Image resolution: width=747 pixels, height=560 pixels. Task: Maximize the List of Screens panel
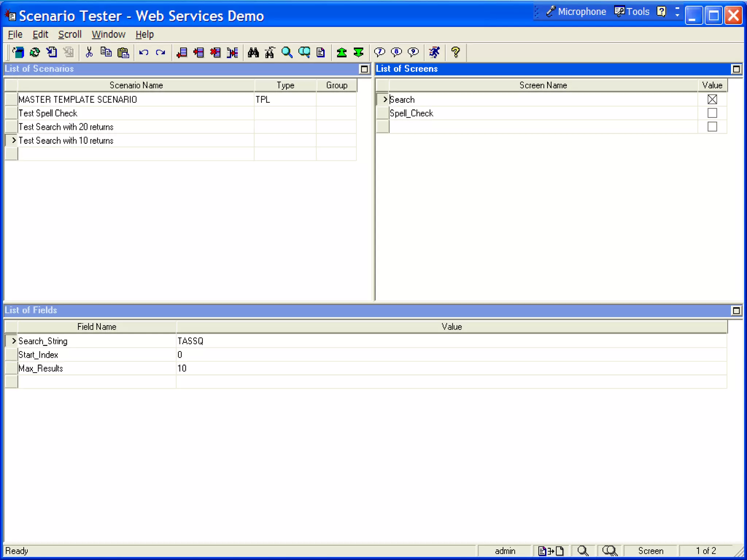(x=736, y=69)
